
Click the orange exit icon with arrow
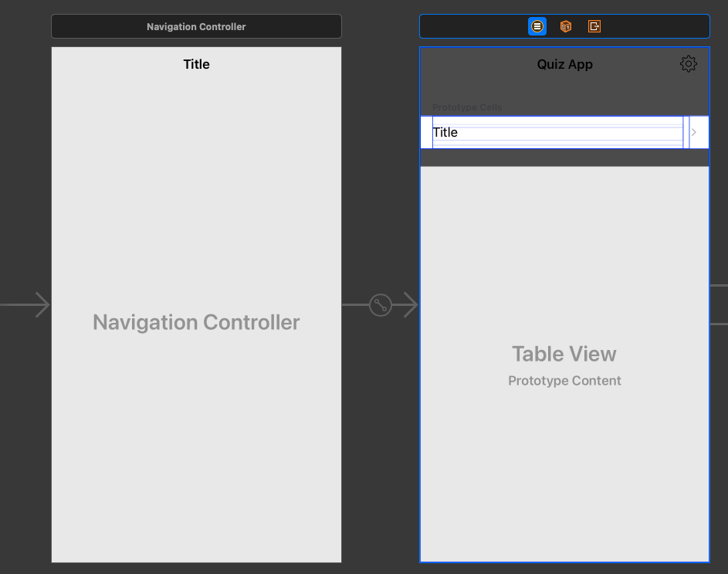pos(594,25)
